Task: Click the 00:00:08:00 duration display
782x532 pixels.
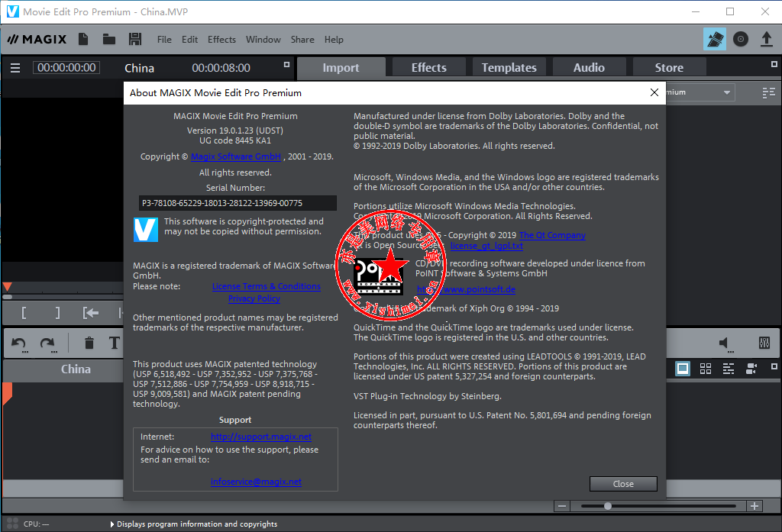Action: [x=221, y=68]
